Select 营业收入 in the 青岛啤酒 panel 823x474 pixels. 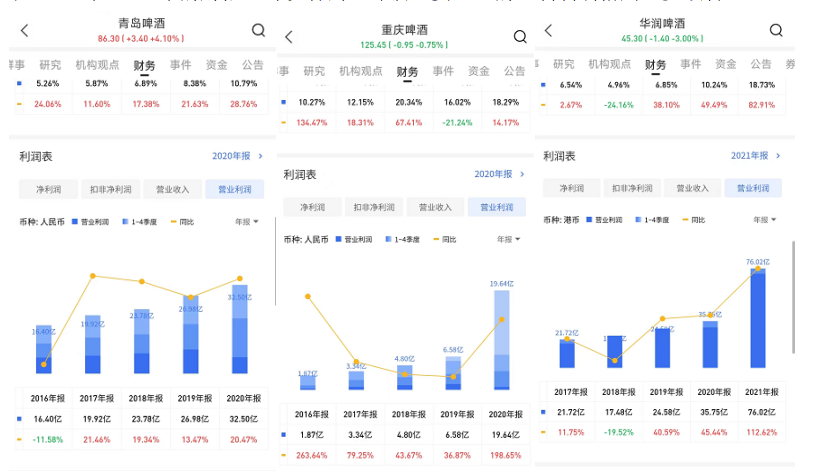[x=172, y=189]
